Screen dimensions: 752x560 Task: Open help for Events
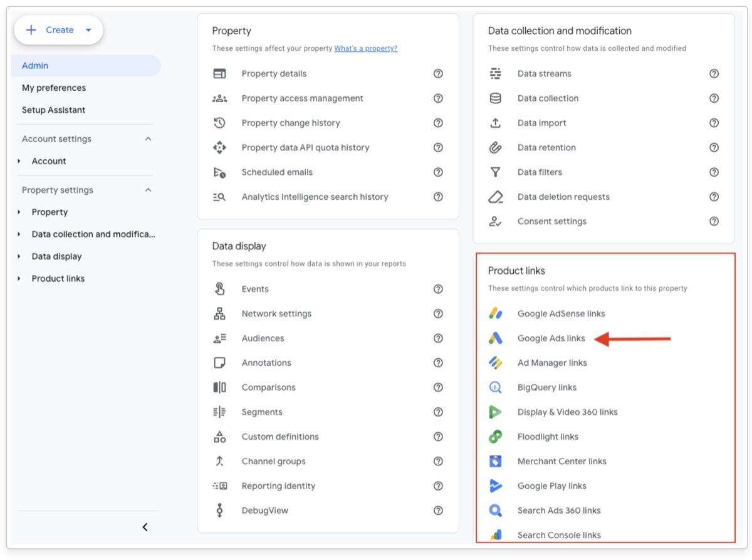(438, 289)
